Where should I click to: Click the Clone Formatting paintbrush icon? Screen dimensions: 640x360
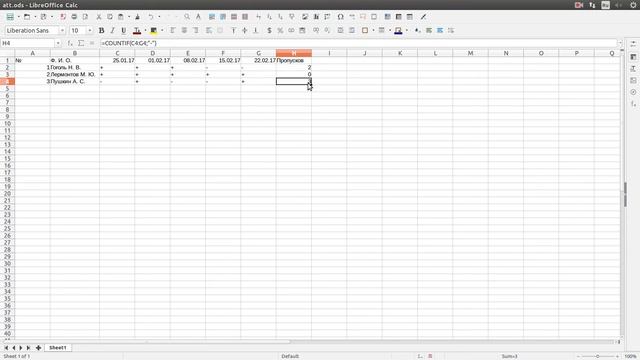click(x=137, y=17)
